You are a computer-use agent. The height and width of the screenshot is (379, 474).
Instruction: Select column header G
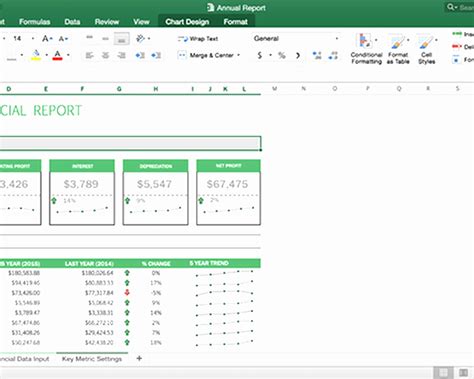click(x=119, y=89)
